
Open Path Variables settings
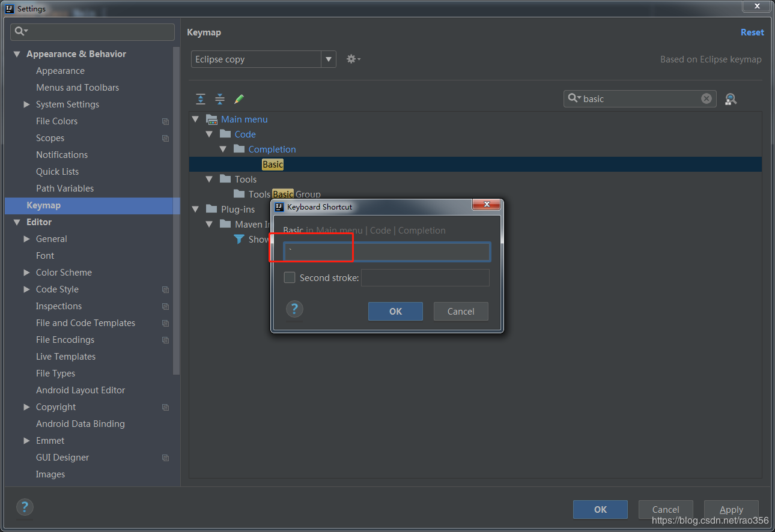(x=65, y=189)
